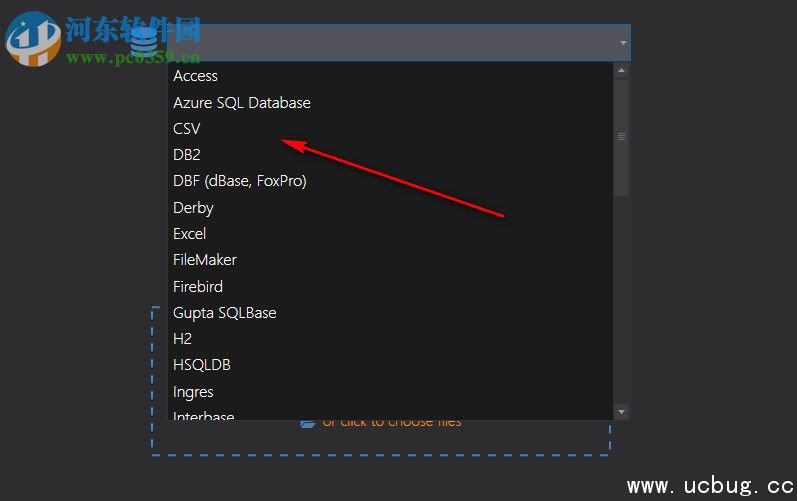
Task: Click the dropdown list scrollbar thumb
Action: [621, 136]
